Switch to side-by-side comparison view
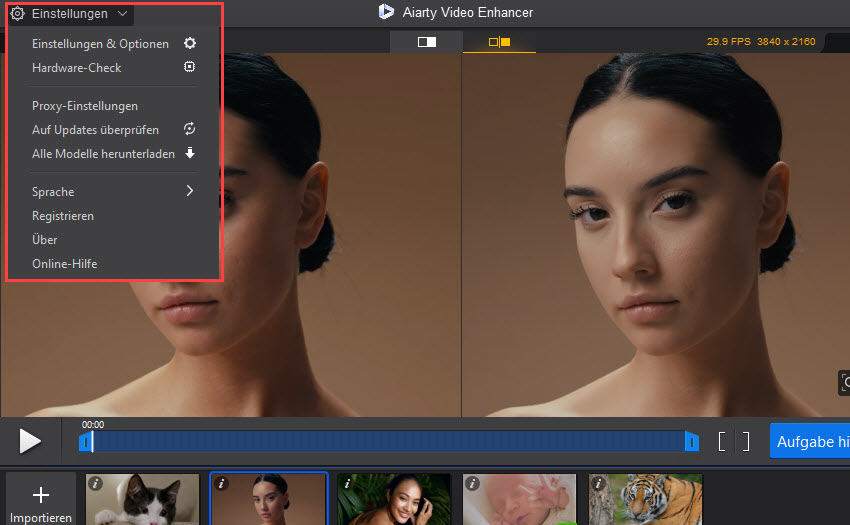The width and height of the screenshot is (850, 525). coord(499,42)
